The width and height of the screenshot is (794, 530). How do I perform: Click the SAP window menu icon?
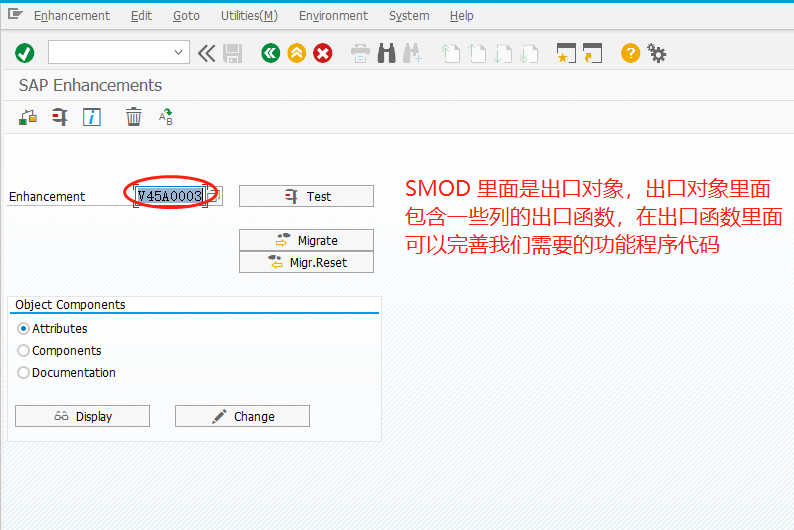click(x=15, y=15)
